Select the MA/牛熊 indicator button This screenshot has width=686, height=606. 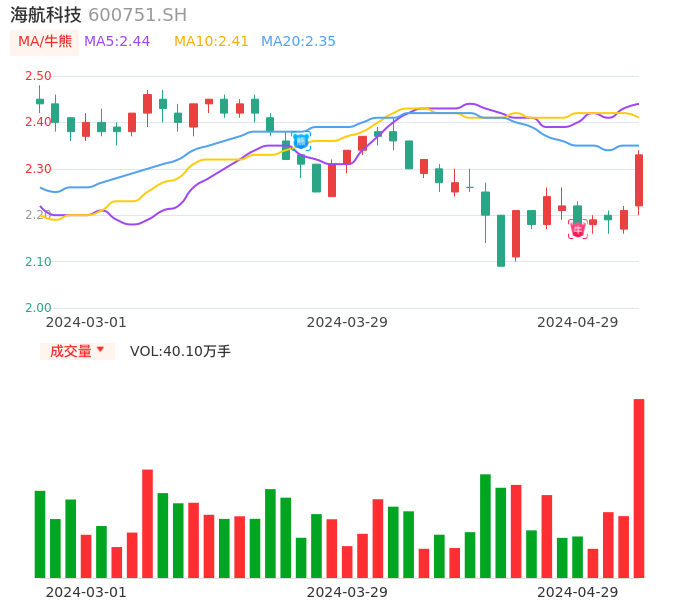click(x=45, y=42)
